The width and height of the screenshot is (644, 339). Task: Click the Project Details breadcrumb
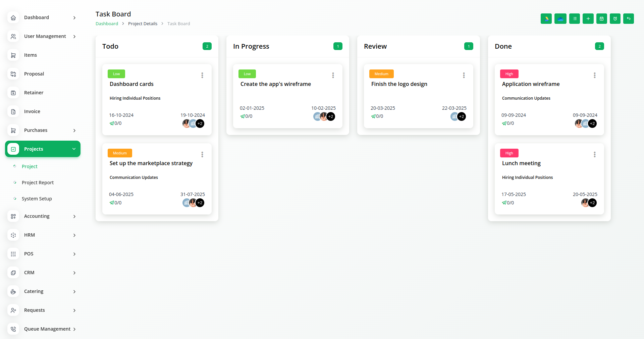click(x=143, y=23)
